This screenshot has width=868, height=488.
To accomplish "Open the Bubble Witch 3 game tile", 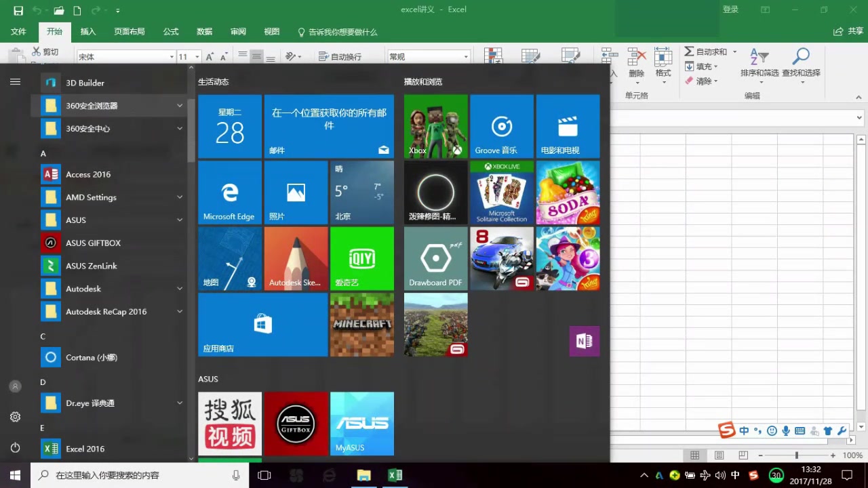I will pos(568,258).
